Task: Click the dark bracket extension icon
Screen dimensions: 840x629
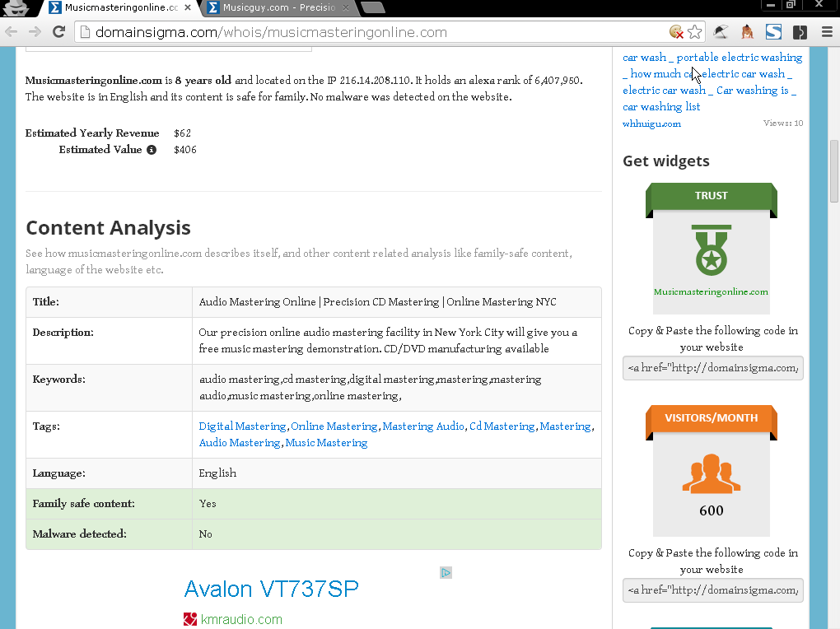Action: tap(800, 32)
